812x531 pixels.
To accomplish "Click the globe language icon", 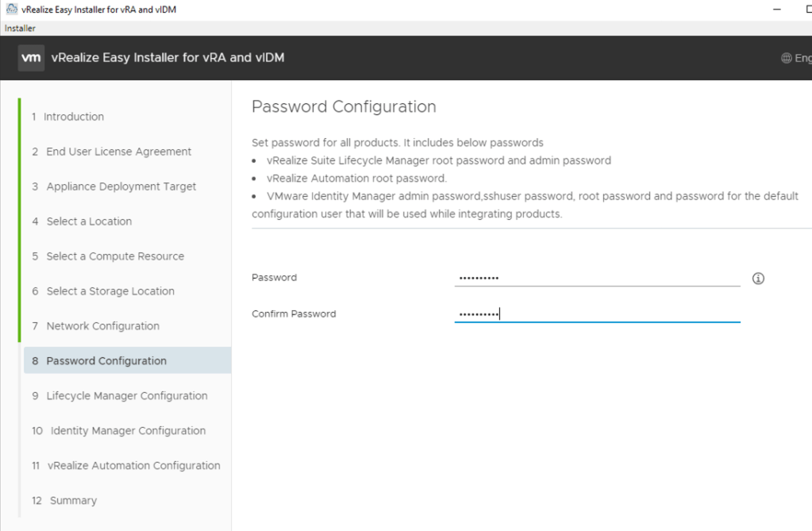I will 787,58.
